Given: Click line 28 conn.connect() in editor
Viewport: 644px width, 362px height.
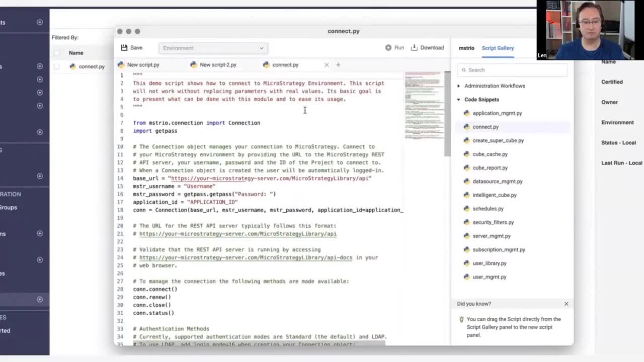Looking at the screenshot, I should 155,289.
